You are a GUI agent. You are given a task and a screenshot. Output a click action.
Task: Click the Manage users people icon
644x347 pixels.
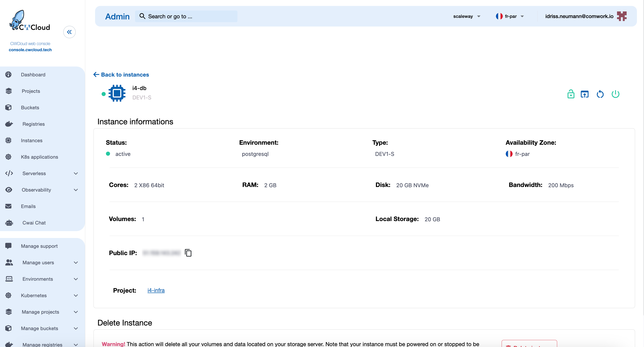pyautogui.click(x=9, y=262)
